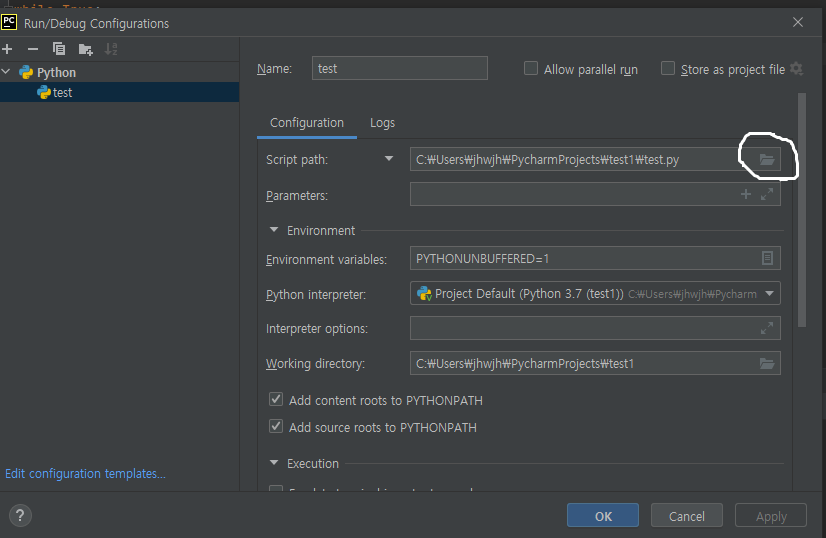826x538 pixels.
Task: Click the Name input field
Action: click(400, 68)
